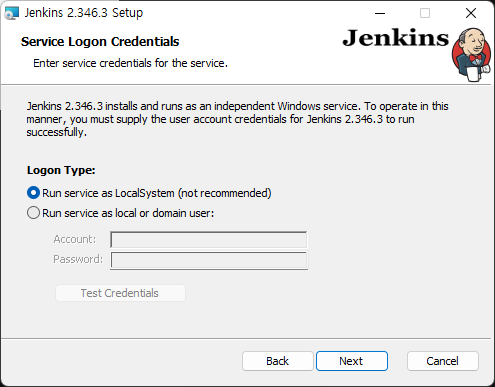Click the Jenkins wordmark text in header
The height and width of the screenshot is (387, 495).
coord(396,38)
